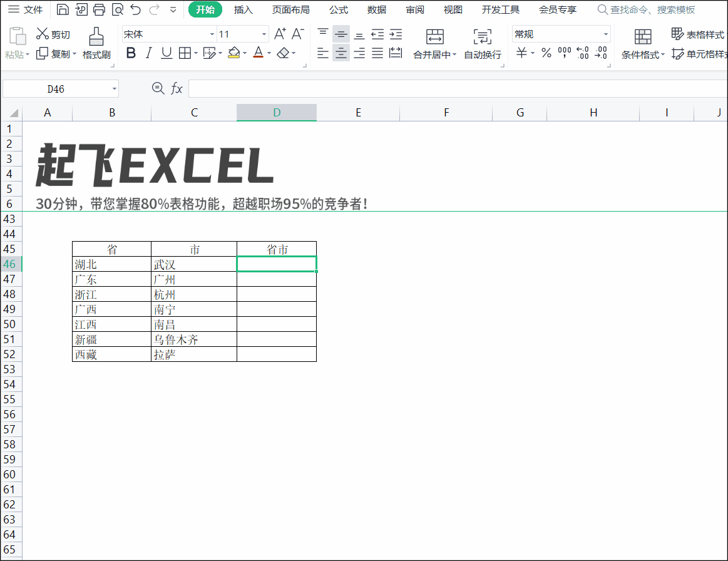Expand quick access toolbar customize arrow

pyautogui.click(x=173, y=9)
